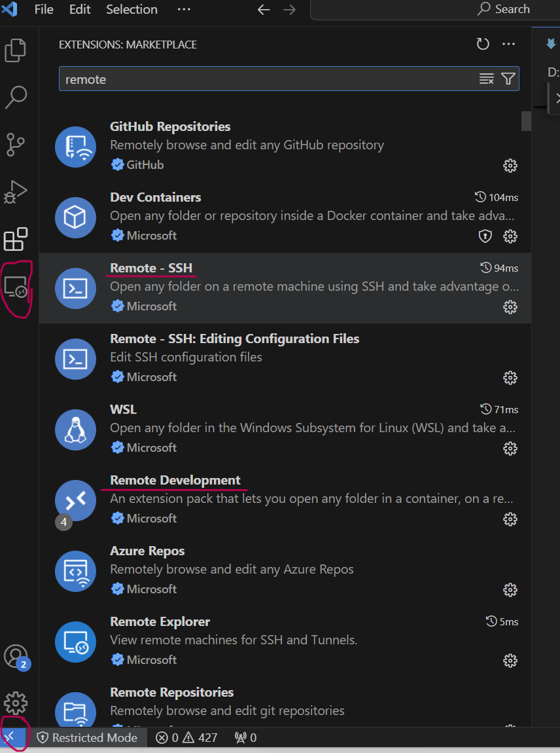Click VS Code logo in title bar
The image size is (560, 753).
[9, 9]
